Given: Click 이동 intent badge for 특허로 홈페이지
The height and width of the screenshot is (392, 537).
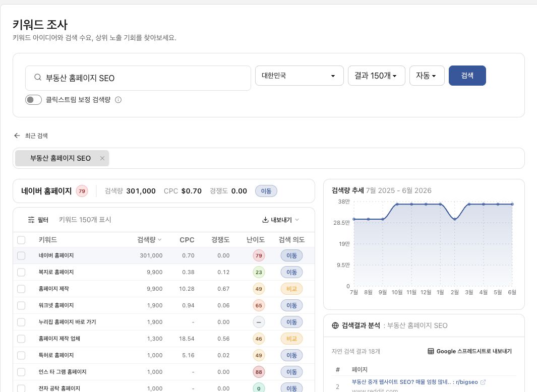Looking at the screenshot, I should point(291,355).
